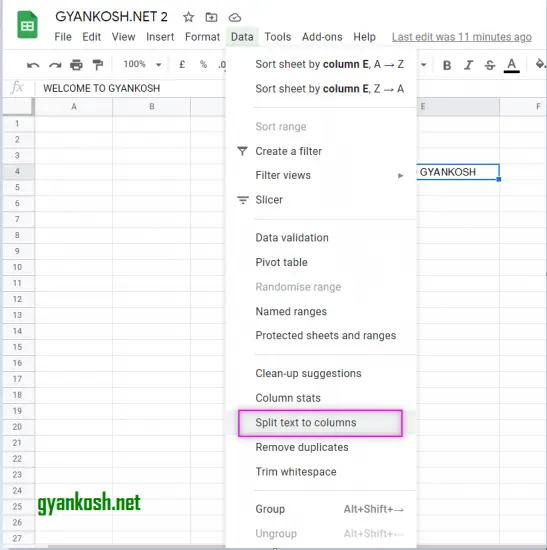Choose Trim whitespace
547x550 pixels.
pyautogui.click(x=321, y=472)
